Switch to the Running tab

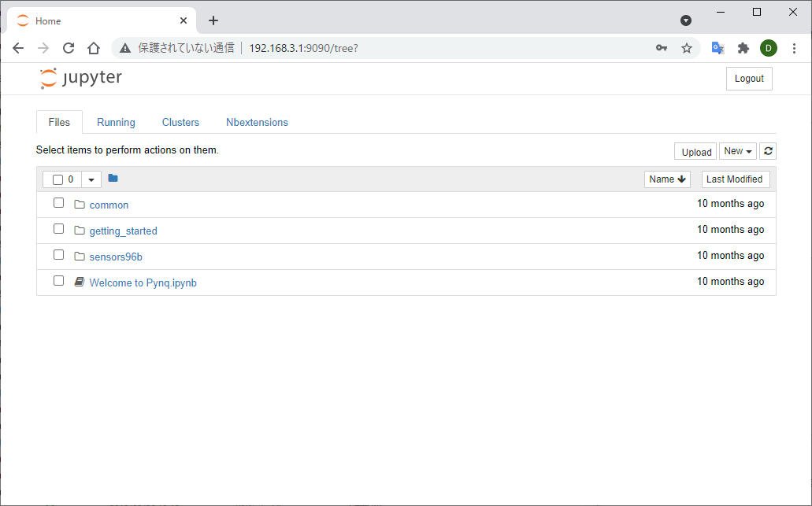click(116, 122)
